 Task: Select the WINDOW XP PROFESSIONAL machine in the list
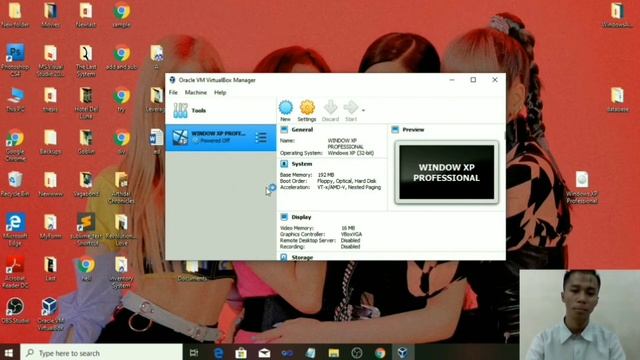221,138
